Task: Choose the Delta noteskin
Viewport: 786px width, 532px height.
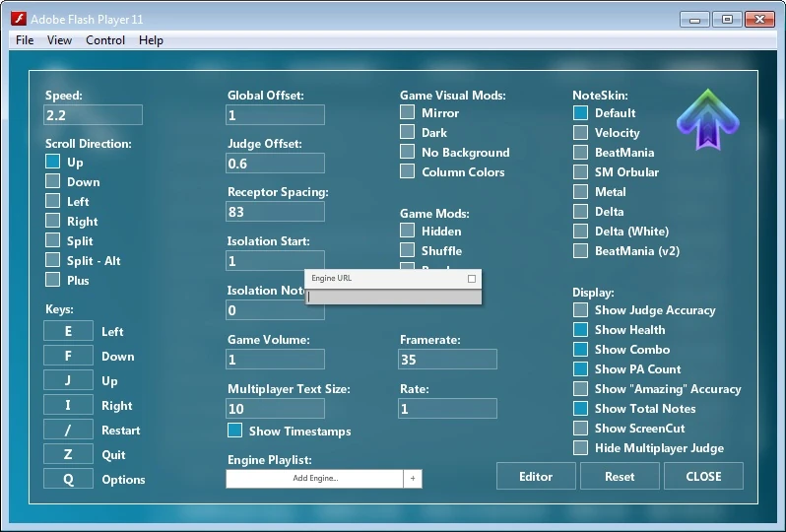Action: pos(580,211)
